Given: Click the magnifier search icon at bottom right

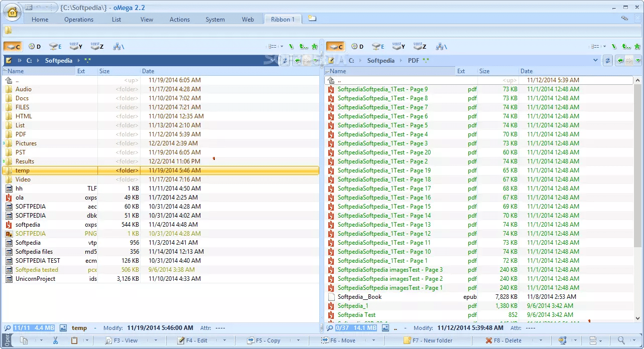Looking at the screenshot, I should click(x=621, y=340).
